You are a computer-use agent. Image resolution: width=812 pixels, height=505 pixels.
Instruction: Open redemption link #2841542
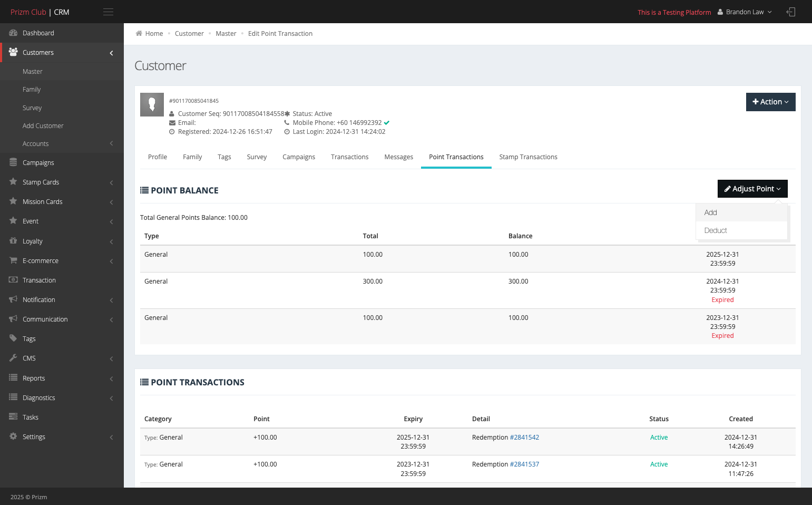524,438
